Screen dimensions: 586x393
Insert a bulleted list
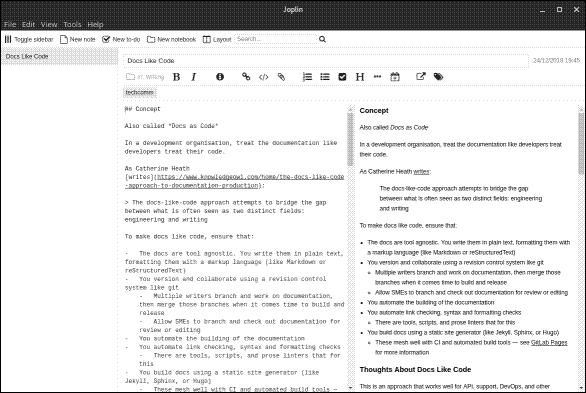pos(325,77)
